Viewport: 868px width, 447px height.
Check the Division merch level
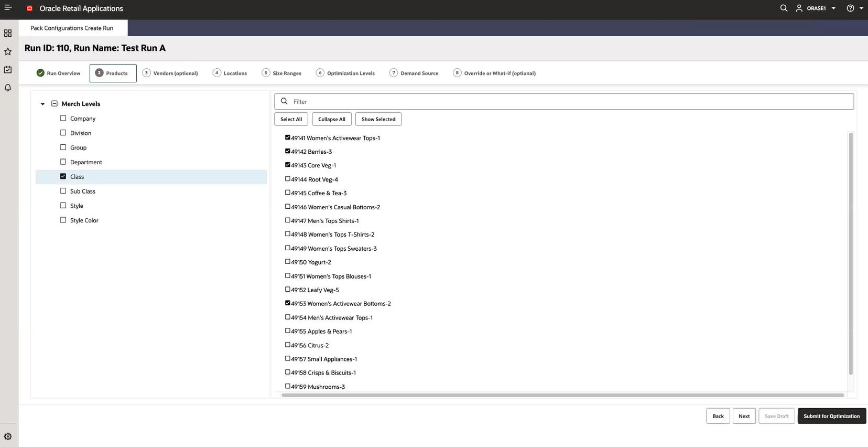63,133
